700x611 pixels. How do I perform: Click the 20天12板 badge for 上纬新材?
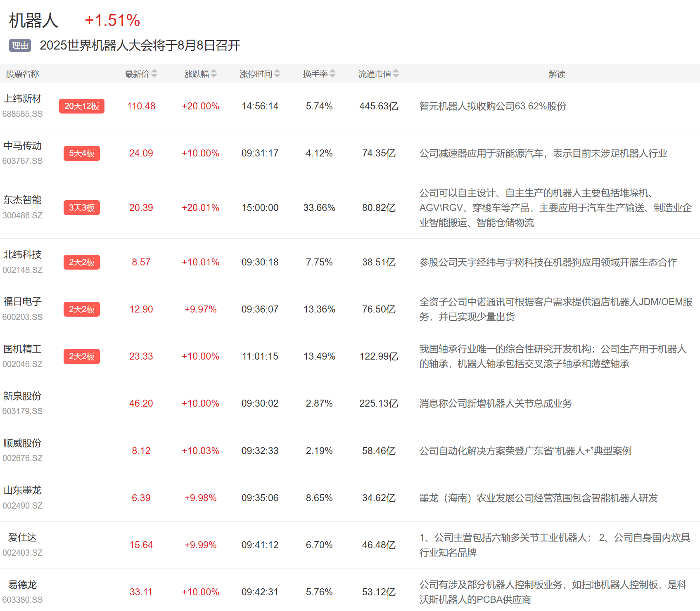82,106
